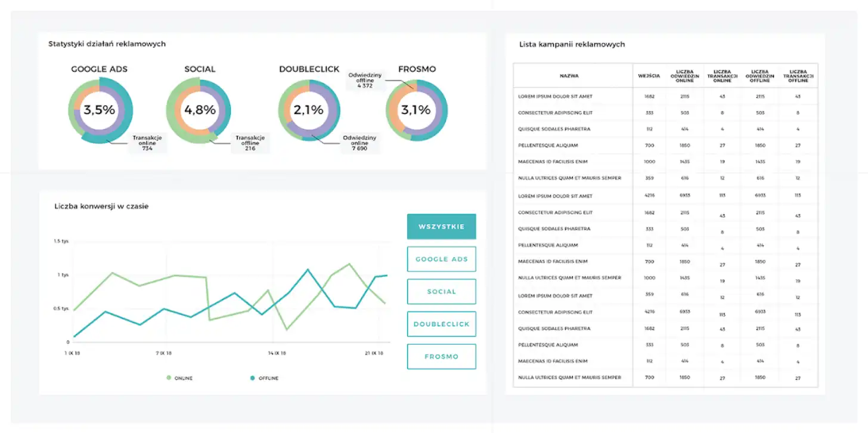Image resolution: width=868 pixels, height=433 pixels.
Task: Toggle the OFFLINE legend entry
Action: (x=264, y=378)
